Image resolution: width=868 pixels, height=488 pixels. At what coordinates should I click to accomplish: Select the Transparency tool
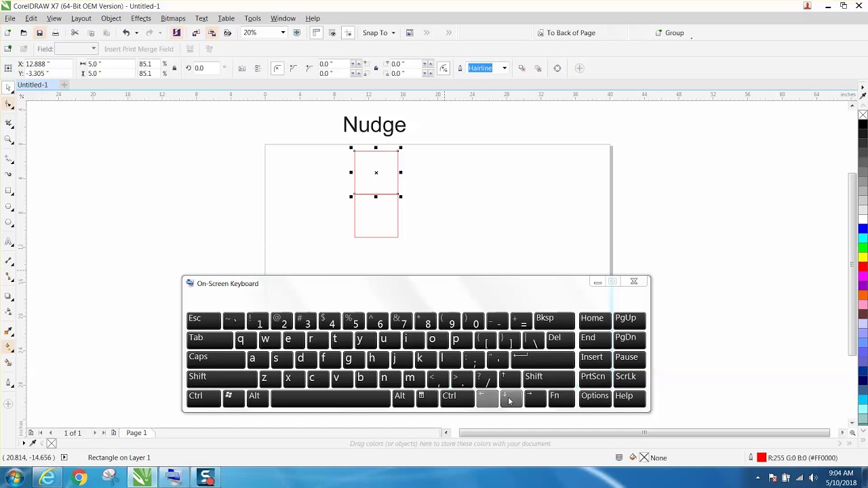(x=8, y=312)
